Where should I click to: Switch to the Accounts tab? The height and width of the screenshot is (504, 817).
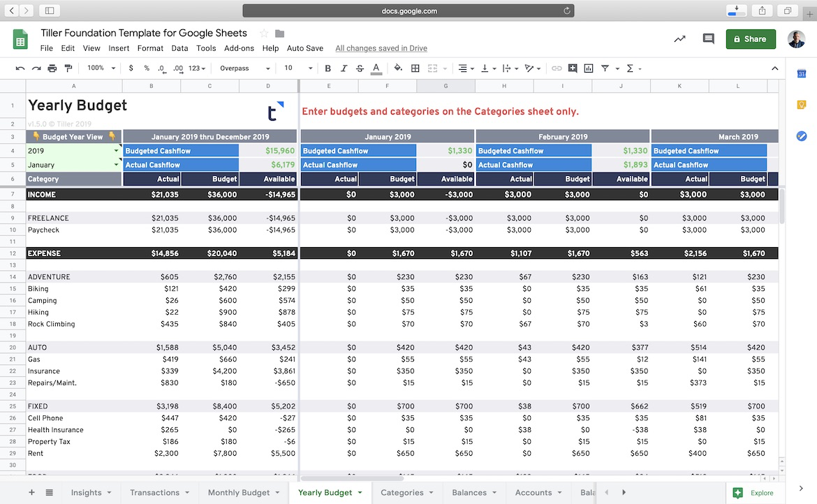tap(538, 493)
